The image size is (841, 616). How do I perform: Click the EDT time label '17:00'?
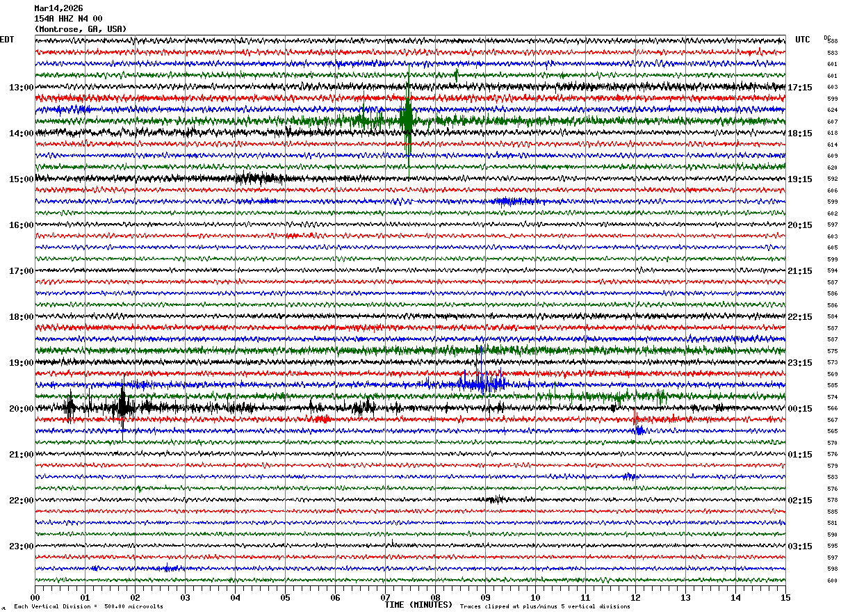tap(22, 271)
